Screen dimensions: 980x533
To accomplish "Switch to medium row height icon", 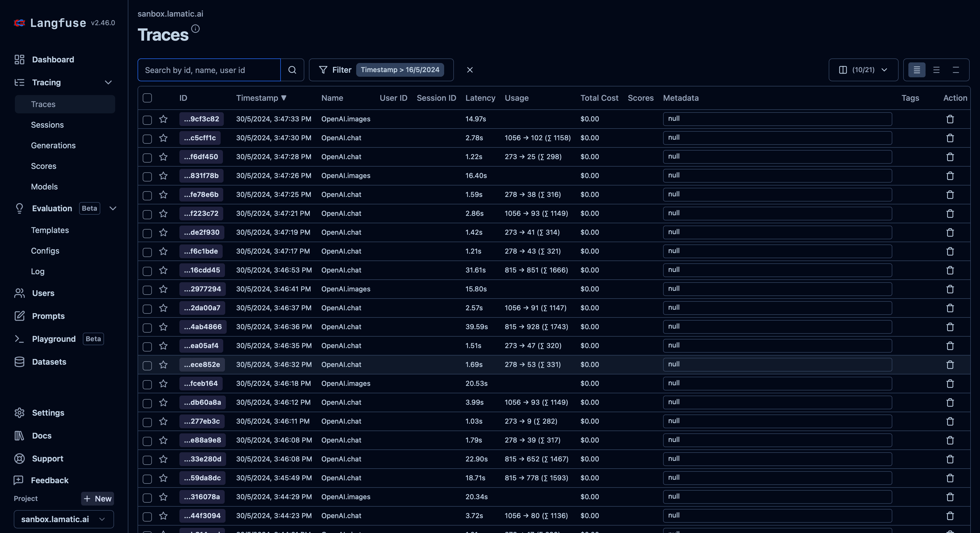I will 936,70.
